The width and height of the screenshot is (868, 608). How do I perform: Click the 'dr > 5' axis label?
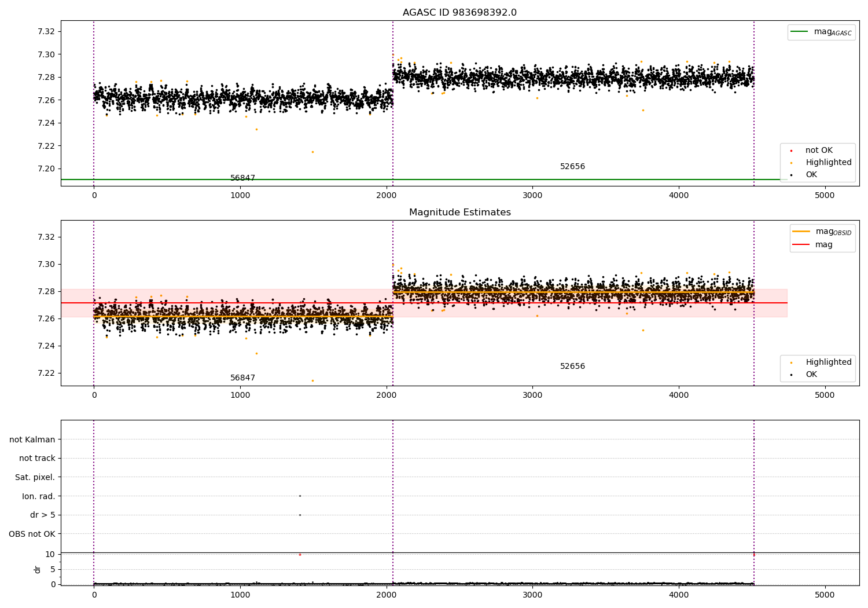click(x=43, y=515)
